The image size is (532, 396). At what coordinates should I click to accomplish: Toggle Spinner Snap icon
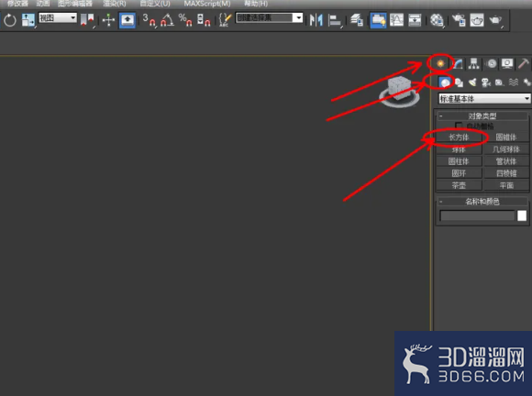pyautogui.click(x=204, y=20)
